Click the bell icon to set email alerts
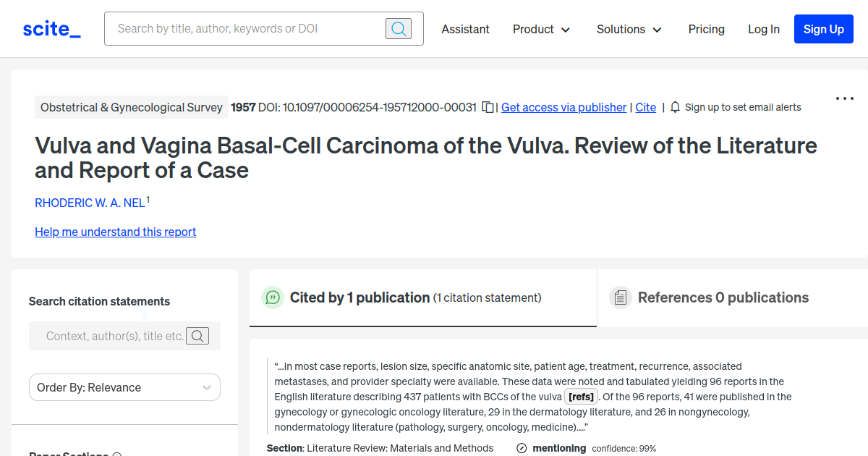This screenshot has height=456, width=868. point(674,106)
